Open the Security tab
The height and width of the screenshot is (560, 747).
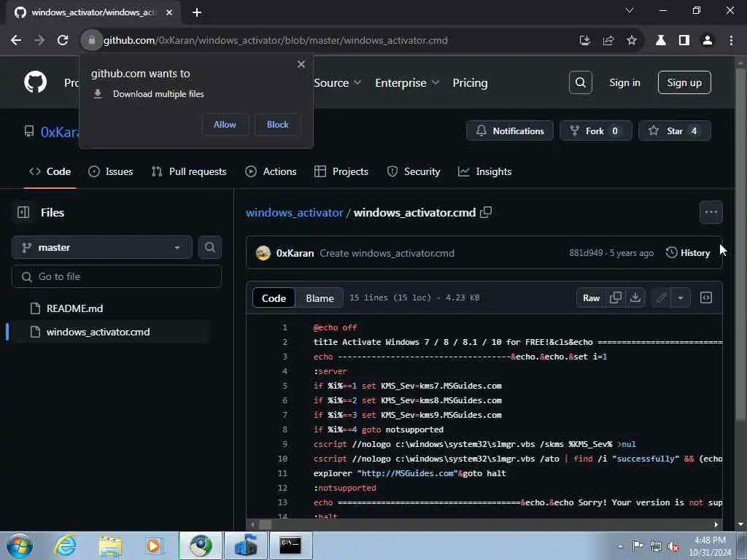tap(414, 171)
